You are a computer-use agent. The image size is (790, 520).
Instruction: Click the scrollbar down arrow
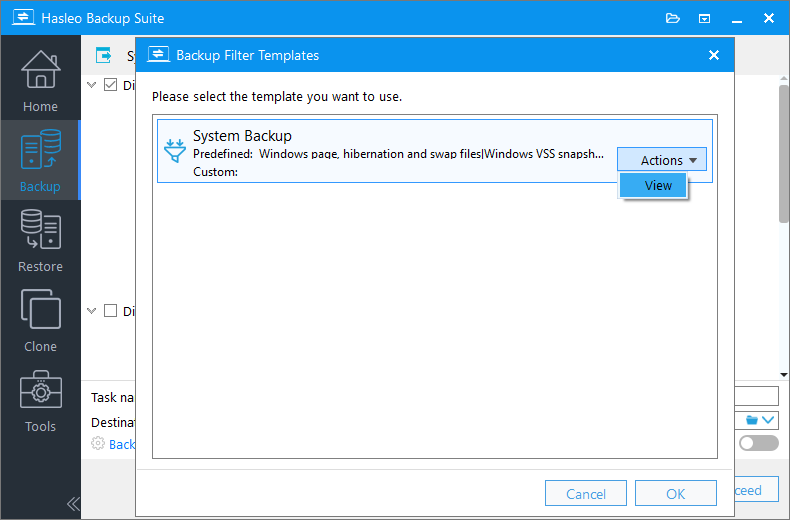(784, 374)
